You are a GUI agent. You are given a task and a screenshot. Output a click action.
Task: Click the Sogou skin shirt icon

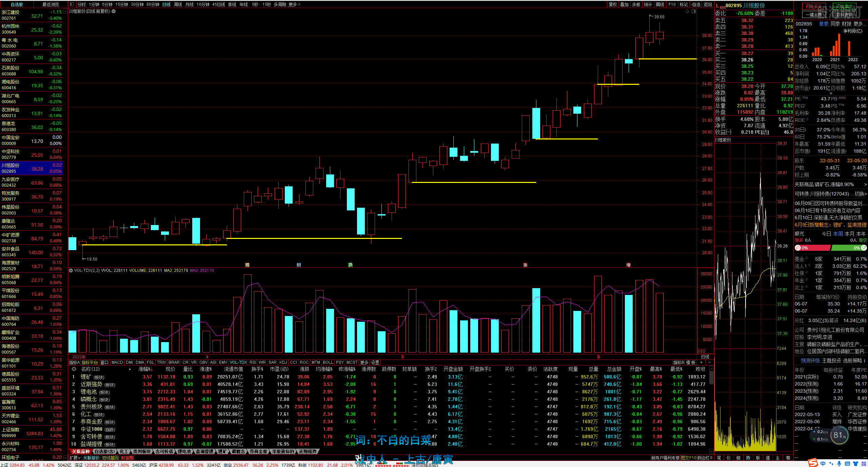tap(855, 463)
